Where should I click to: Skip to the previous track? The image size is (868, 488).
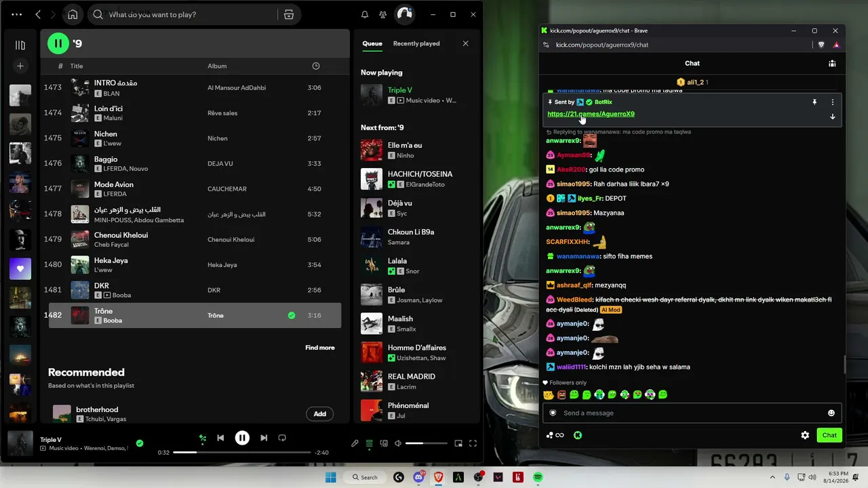coord(220,438)
